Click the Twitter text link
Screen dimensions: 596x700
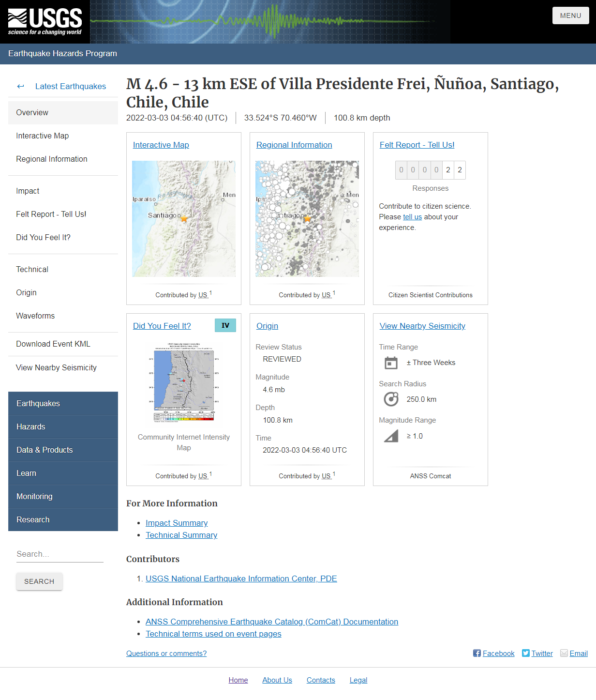point(542,654)
